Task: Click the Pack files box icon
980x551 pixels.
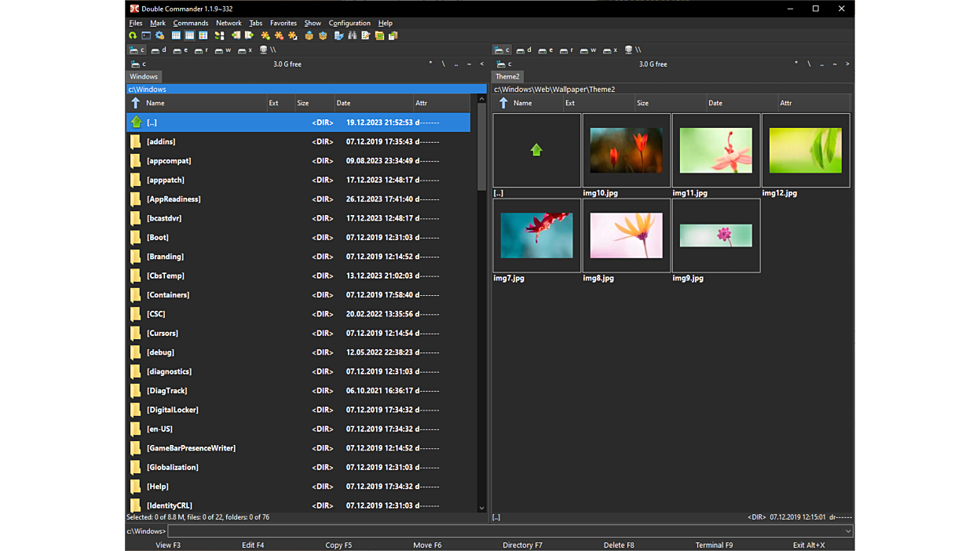Action: point(309,36)
